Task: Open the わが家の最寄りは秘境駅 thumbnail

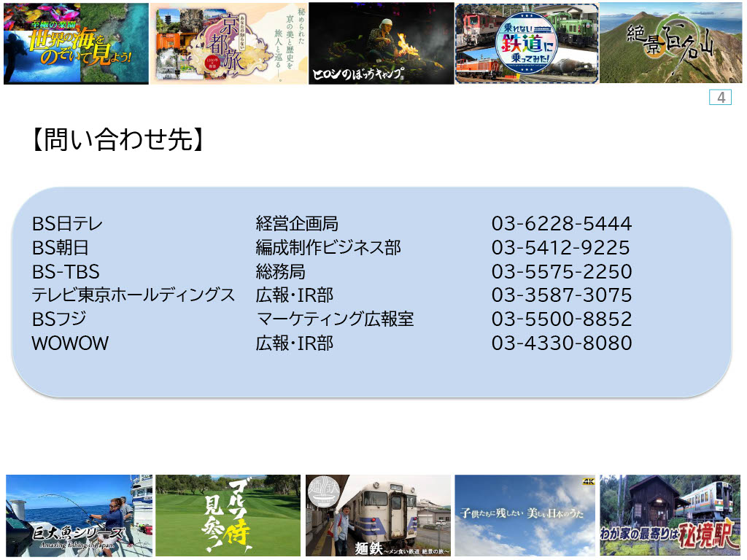Action: pos(670,516)
